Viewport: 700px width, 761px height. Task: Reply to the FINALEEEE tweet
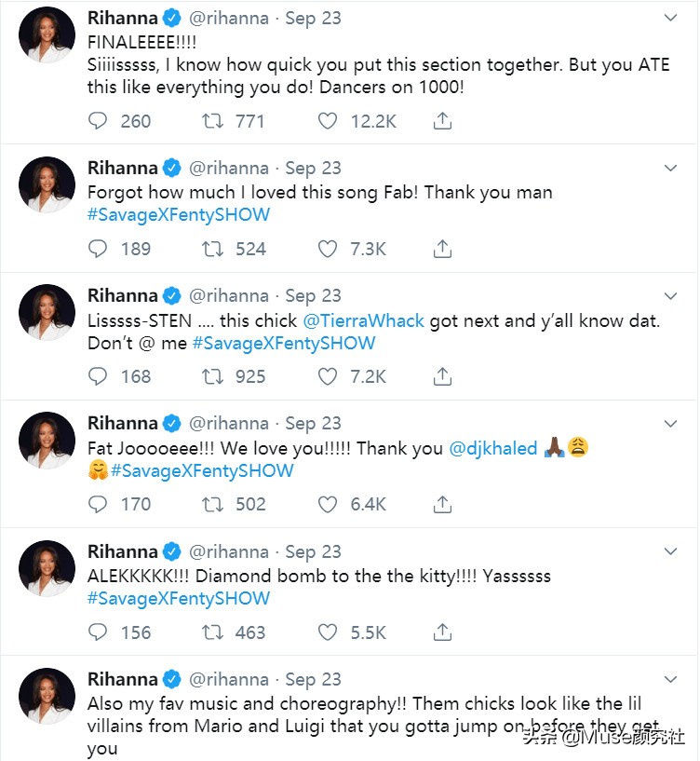point(99,121)
